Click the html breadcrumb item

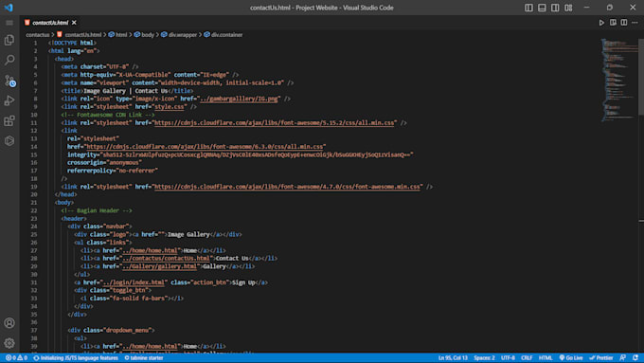click(x=121, y=35)
